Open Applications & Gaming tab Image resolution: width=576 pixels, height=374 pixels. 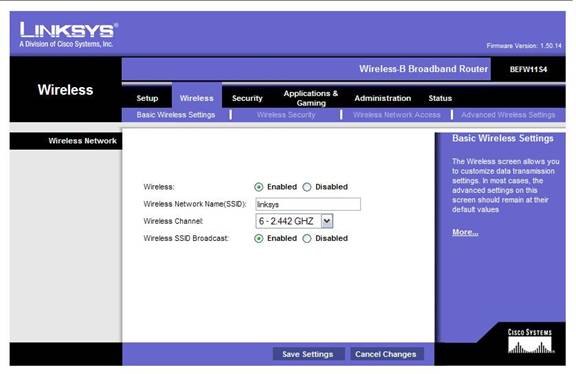click(311, 98)
